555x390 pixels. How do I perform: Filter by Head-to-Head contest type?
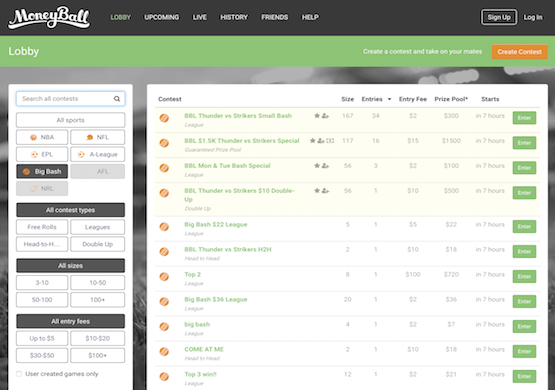(42, 244)
